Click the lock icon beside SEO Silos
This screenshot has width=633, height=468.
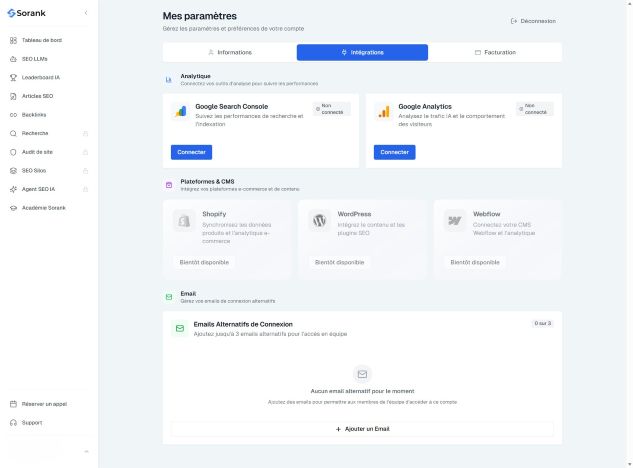[86, 171]
